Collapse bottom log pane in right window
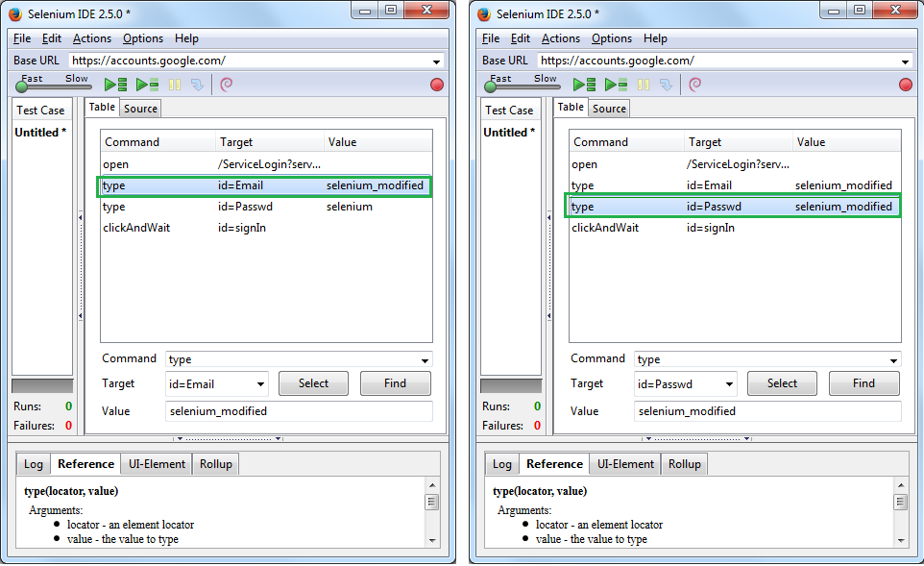This screenshot has height=566, width=924. coord(697,438)
